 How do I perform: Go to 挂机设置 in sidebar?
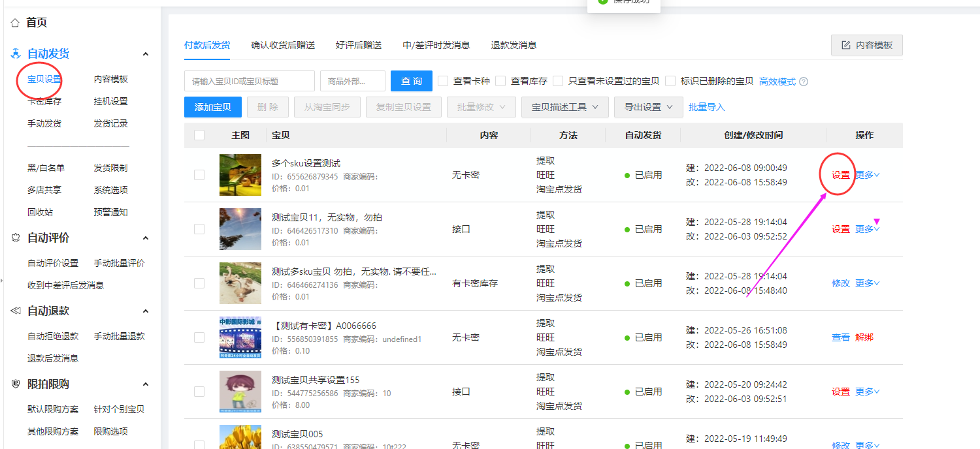111,101
